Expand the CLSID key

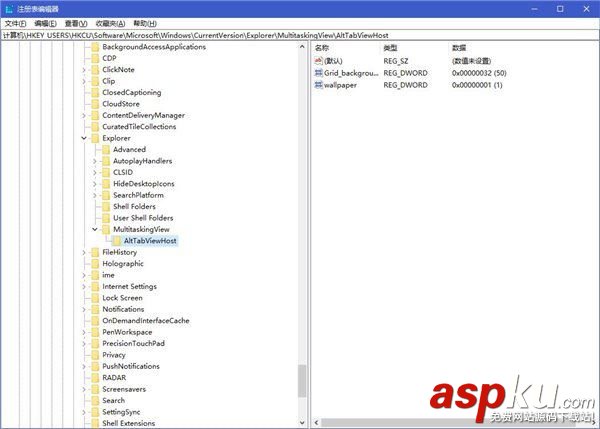pos(95,173)
